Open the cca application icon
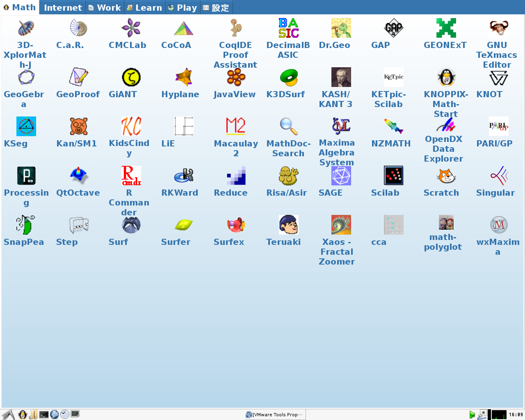Viewport: 525px width, 420px height. coord(394,225)
